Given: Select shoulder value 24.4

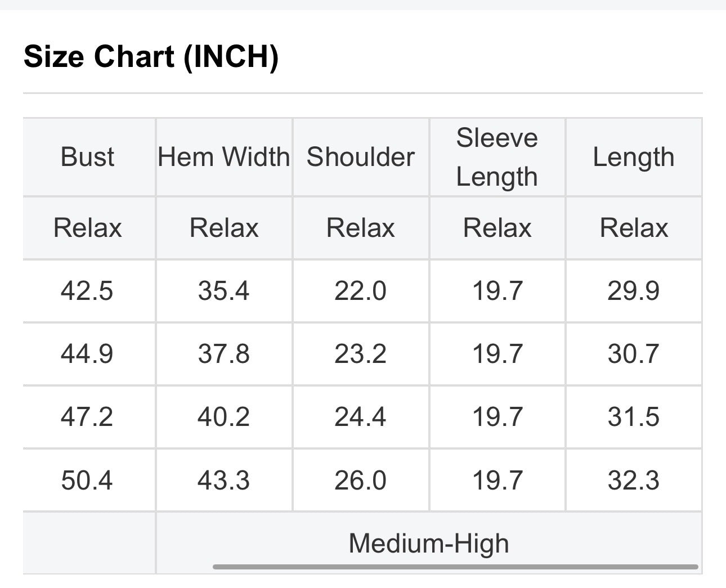Looking at the screenshot, I should [x=360, y=417].
